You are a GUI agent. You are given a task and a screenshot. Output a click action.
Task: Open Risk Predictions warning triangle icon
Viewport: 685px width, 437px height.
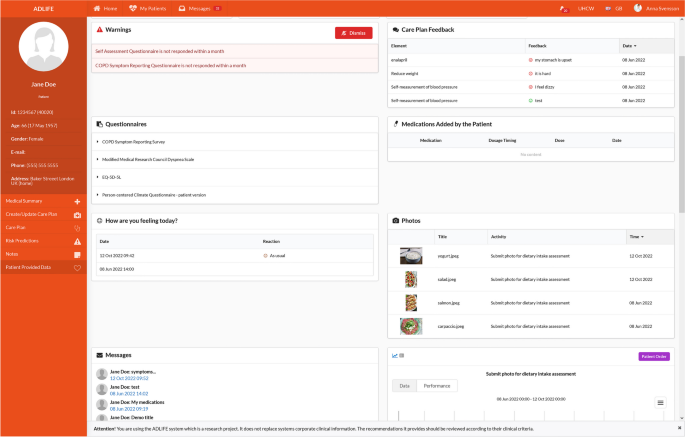coord(77,241)
